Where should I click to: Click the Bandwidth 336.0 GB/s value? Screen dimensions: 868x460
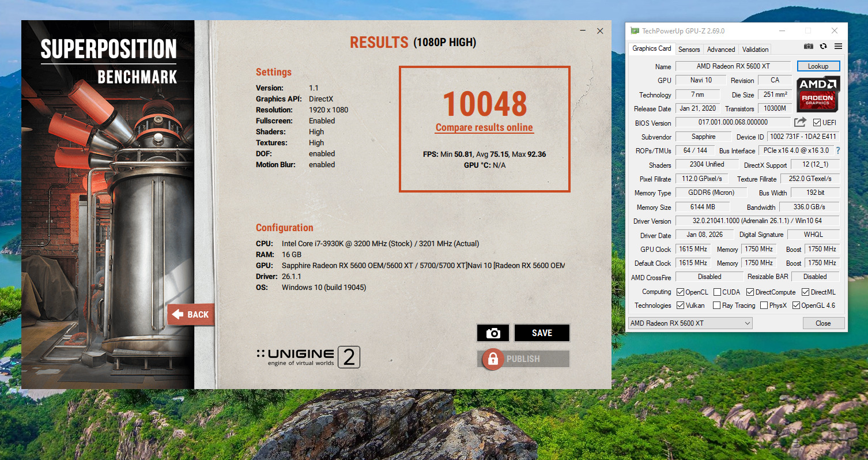(x=809, y=207)
